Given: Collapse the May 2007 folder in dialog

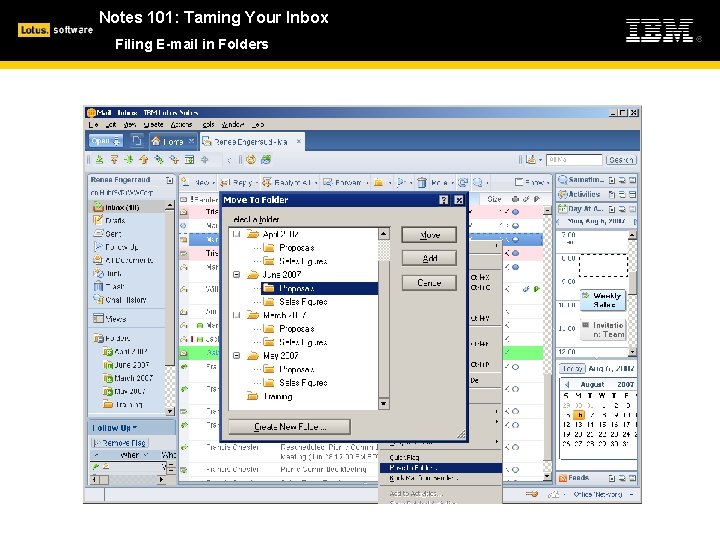Looking at the screenshot, I should [236, 355].
